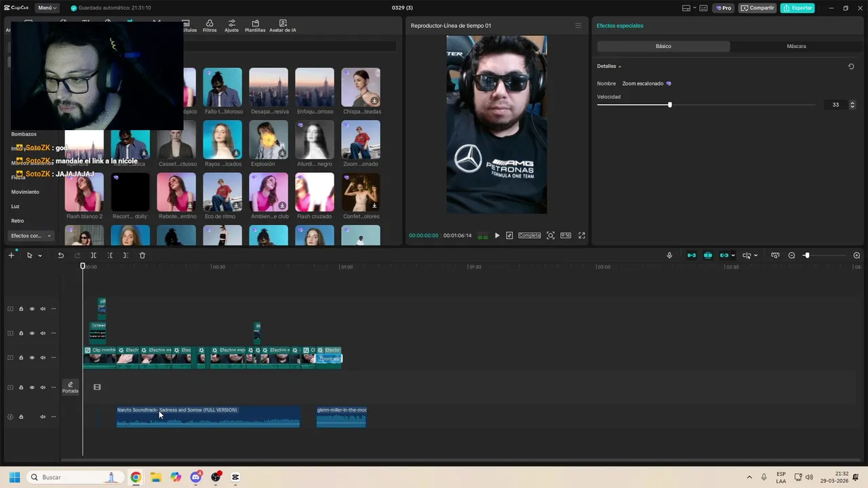Mute the Naruto Soundtrack audio track
The image size is (868, 488).
pyautogui.click(x=43, y=417)
